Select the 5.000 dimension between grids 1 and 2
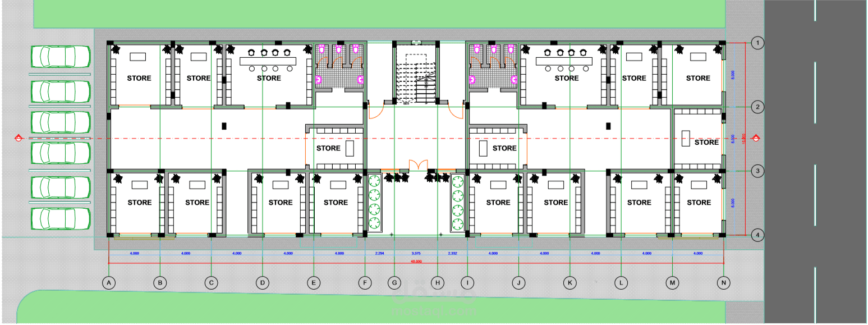 click(x=733, y=75)
